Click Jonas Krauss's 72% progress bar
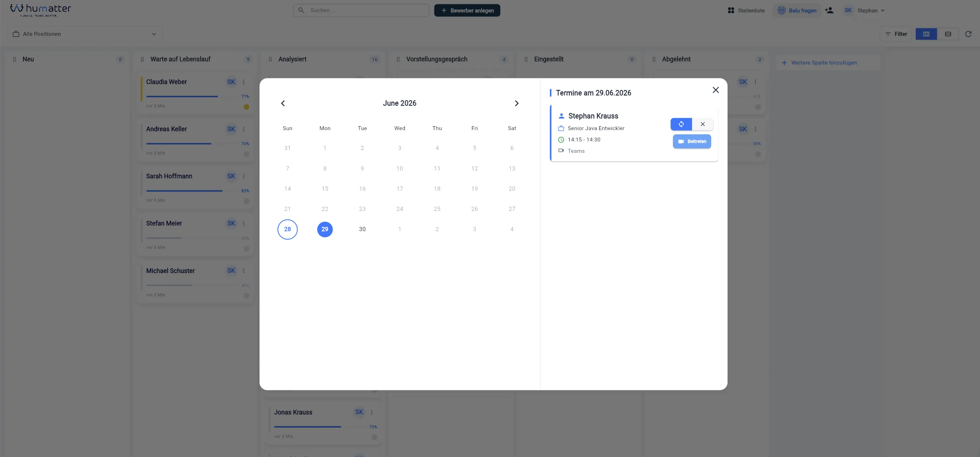This screenshot has width=980, height=457. click(321, 427)
